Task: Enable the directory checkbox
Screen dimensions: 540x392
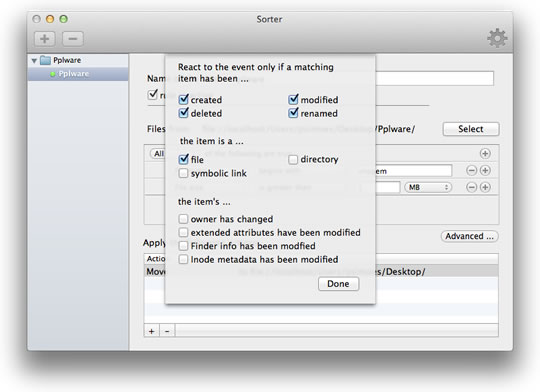Action: click(293, 159)
